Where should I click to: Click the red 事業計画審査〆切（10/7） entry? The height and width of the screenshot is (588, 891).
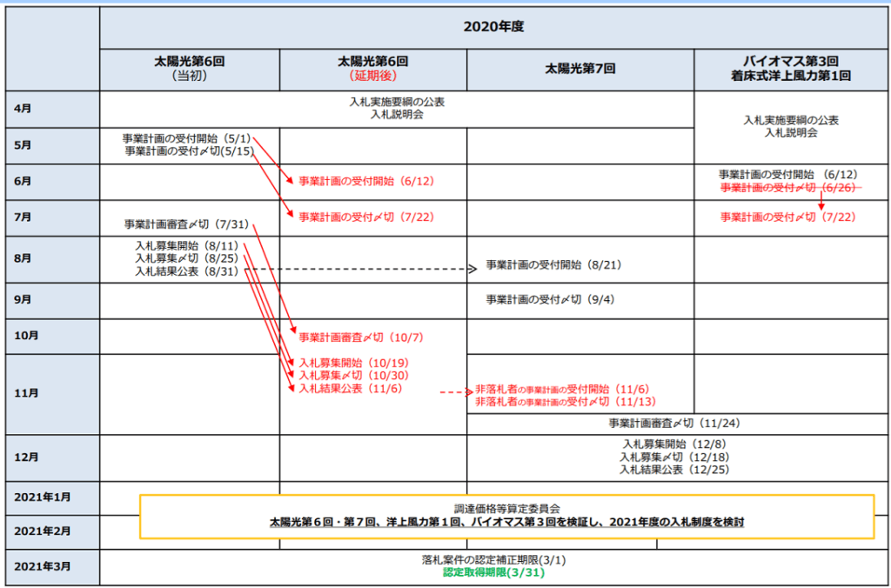coord(360,337)
